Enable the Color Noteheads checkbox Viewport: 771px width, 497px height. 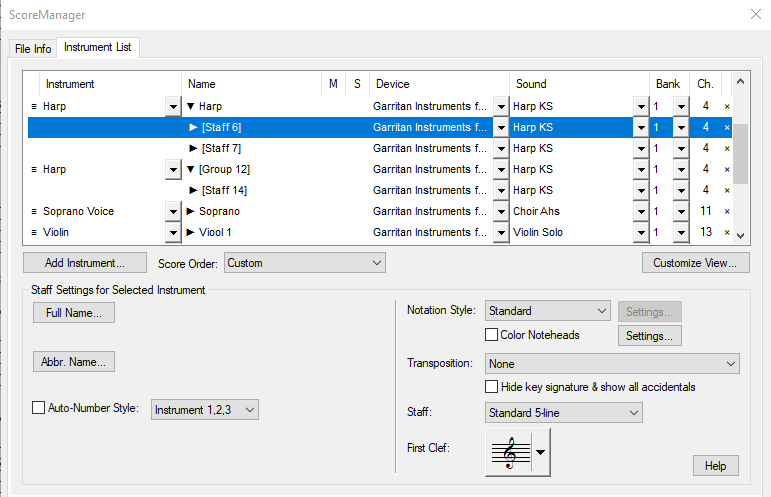(x=492, y=335)
